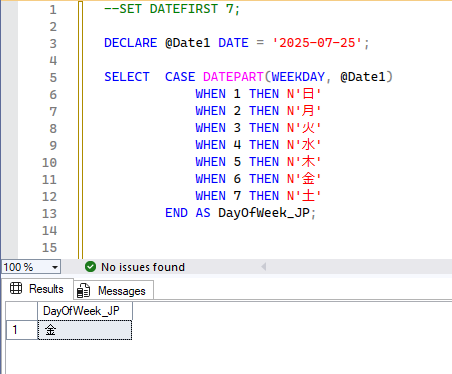Click the DayOfWeek_JP alias in line 13

(x=264, y=213)
